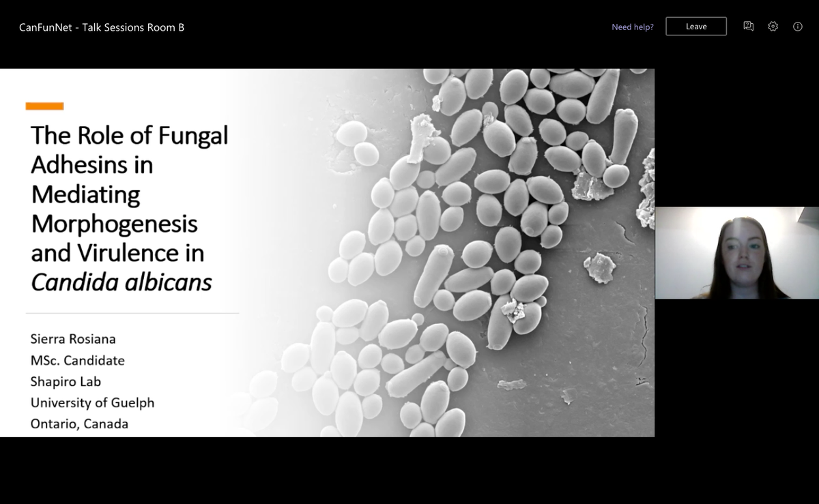
Task: Click 'The Role of Fungal' heading line
Action: click(x=129, y=135)
